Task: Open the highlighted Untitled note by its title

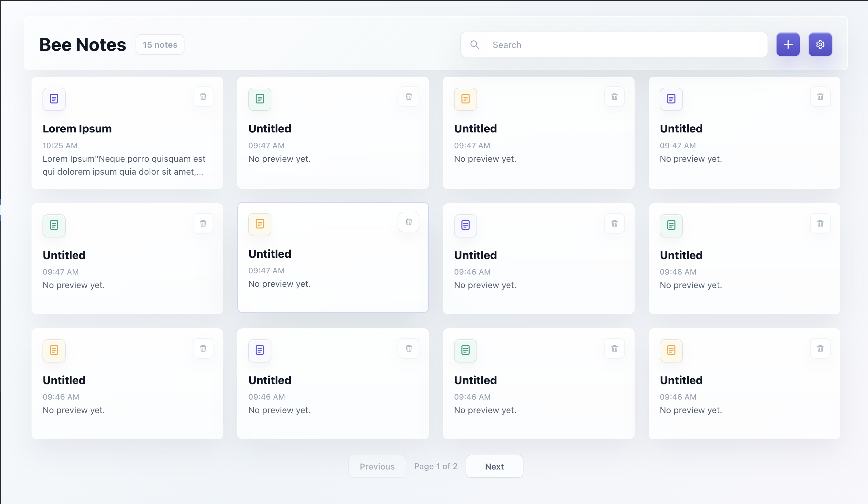Action: point(270,254)
